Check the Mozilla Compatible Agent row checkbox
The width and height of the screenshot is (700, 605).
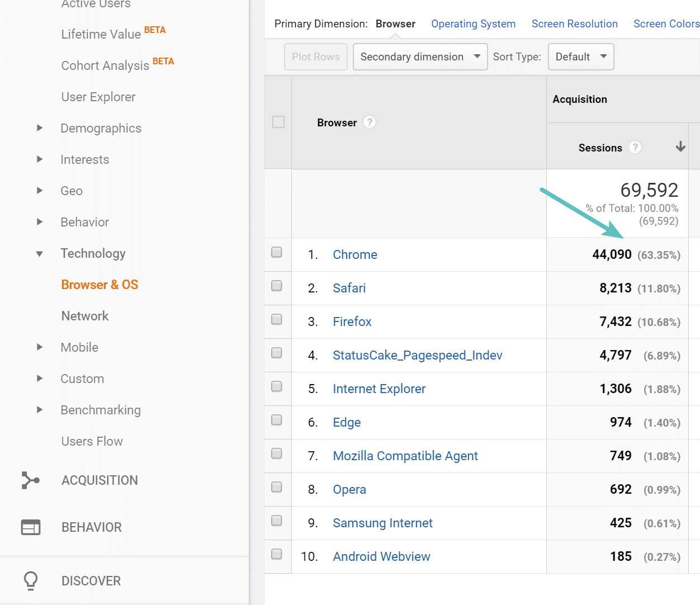pyautogui.click(x=277, y=453)
